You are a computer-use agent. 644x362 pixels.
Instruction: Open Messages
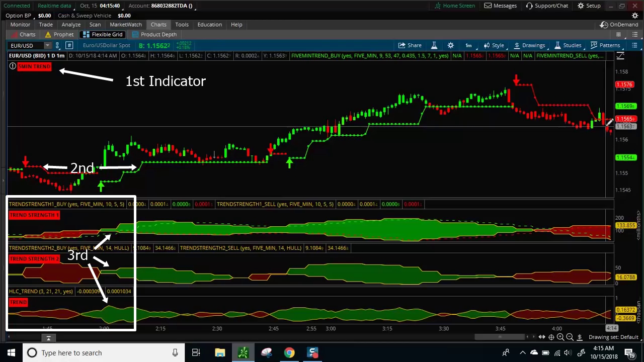point(501,6)
